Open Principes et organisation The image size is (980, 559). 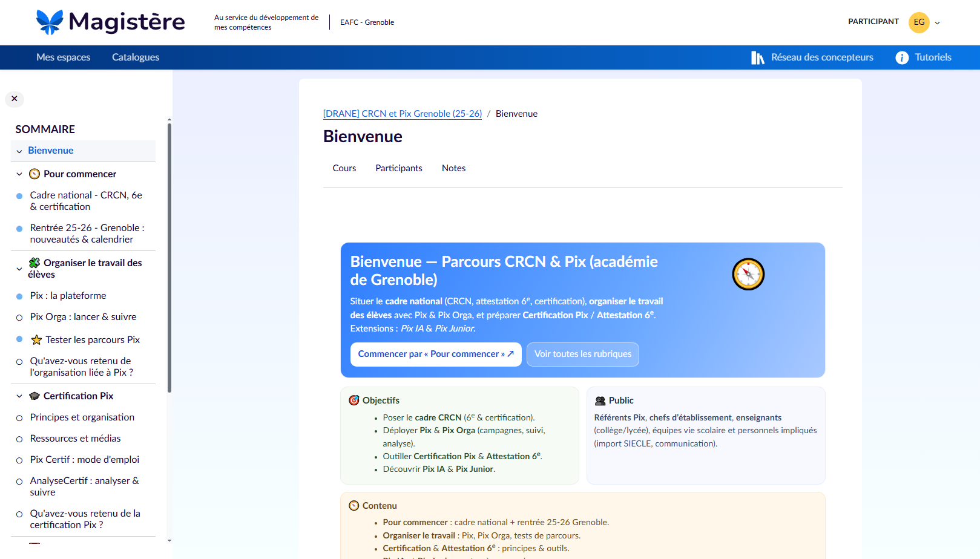82,417
